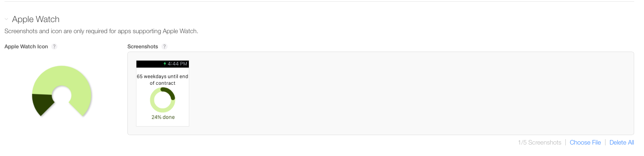644x156 pixels.
Task: Click the progress ring in the screenshot
Action: pos(163,100)
